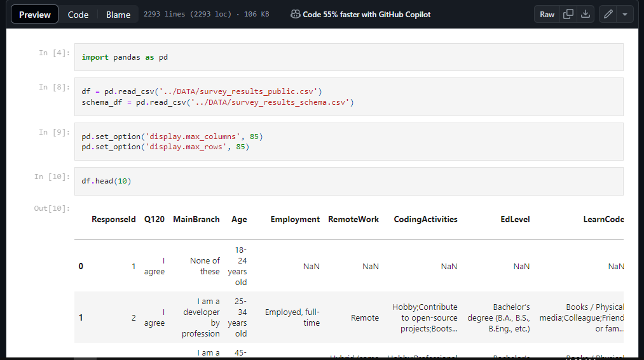Click the df.head(10) code cell
The height and width of the screenshot is (360, 644).
[348, 181]
